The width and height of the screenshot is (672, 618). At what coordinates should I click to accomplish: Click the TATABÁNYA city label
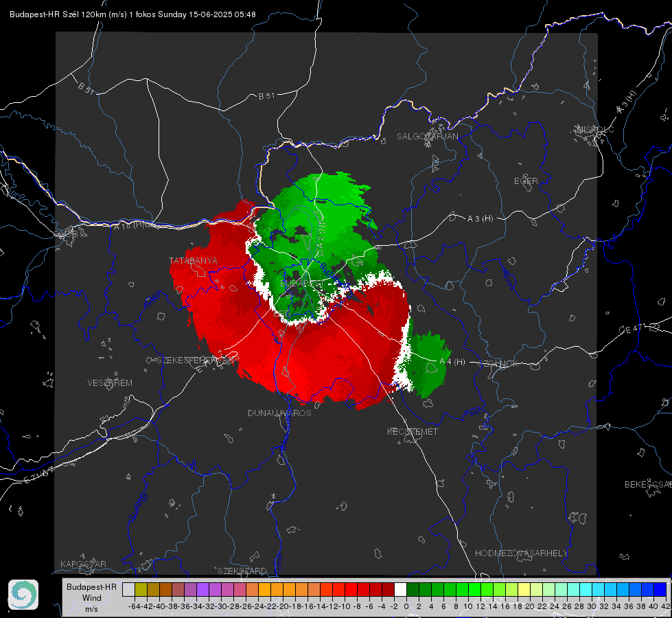[193, 260]
